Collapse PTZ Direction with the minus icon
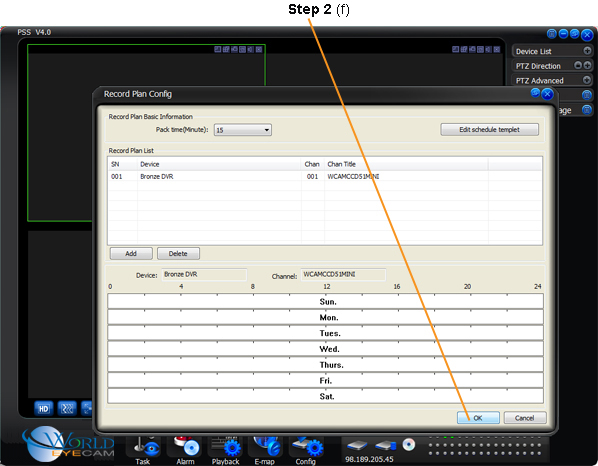Screen dimensions: 598x466 point(578,65)
